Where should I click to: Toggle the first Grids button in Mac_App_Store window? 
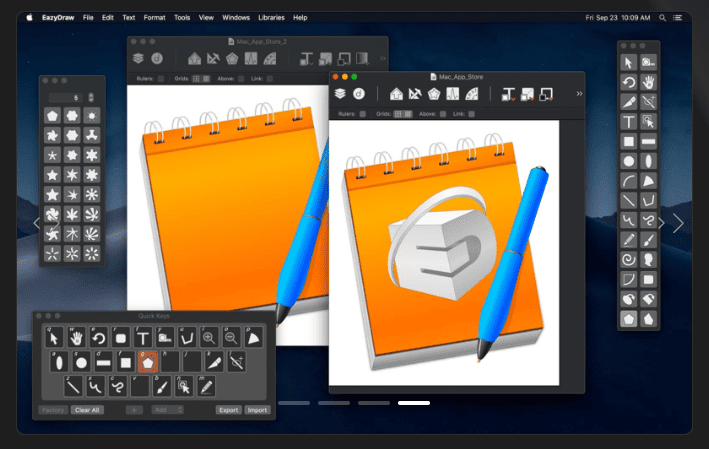(x=398, y=114)
